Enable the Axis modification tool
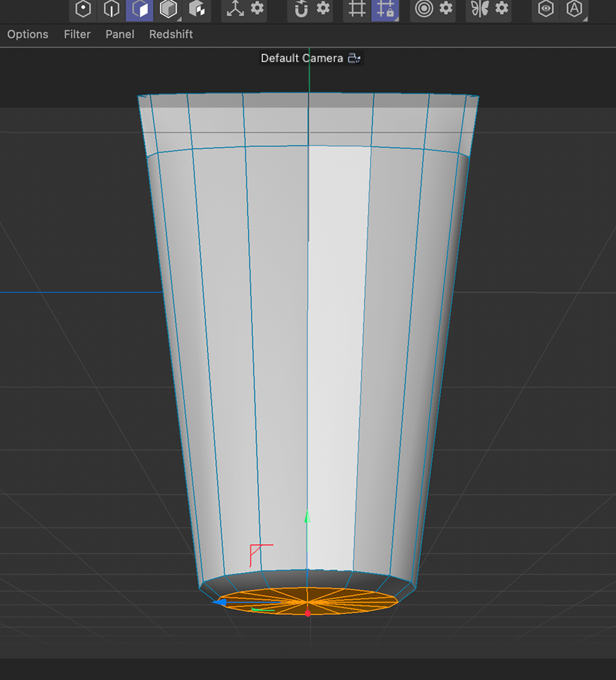The height and width of the screenshot is (680, 616). click(x=236, y=10)
